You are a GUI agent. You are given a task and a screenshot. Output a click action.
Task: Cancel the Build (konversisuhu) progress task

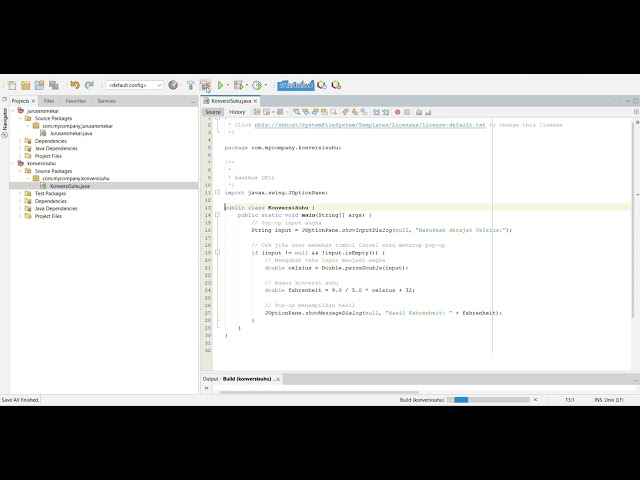(x=536, y=400)
